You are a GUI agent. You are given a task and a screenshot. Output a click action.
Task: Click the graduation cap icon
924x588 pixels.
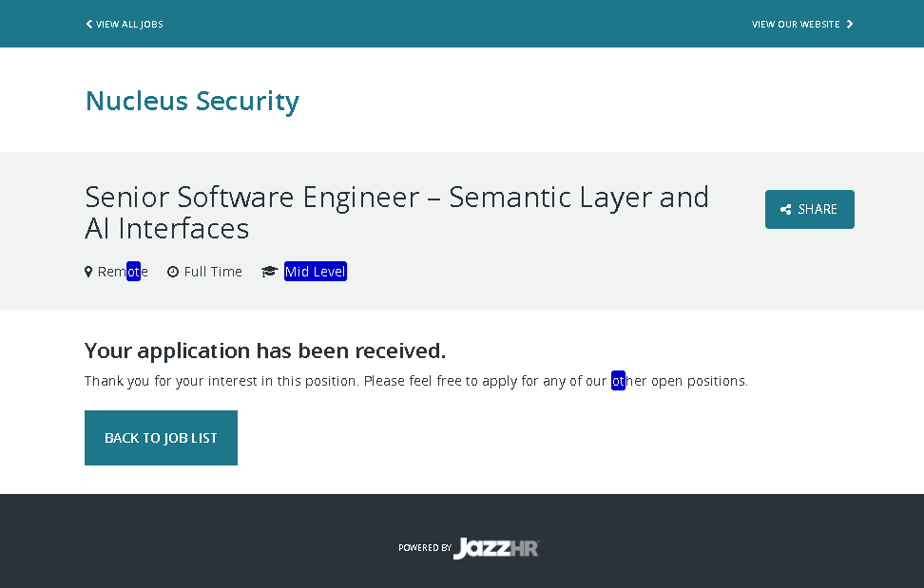pos(270,272)
